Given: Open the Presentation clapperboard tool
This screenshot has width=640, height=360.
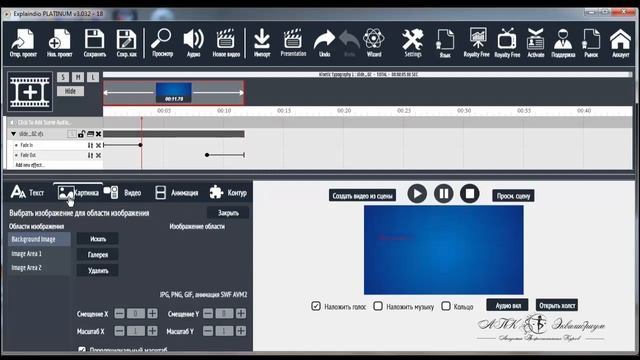Looking at the screenshot, I should (x=293, y=42).
